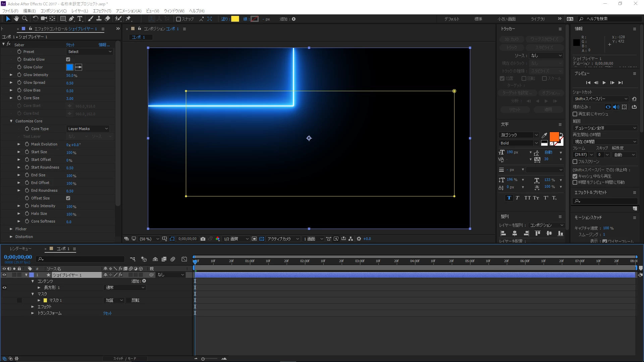Expand the Flicker property group
The height and width of the screenshot is (362, 644).
11,229
